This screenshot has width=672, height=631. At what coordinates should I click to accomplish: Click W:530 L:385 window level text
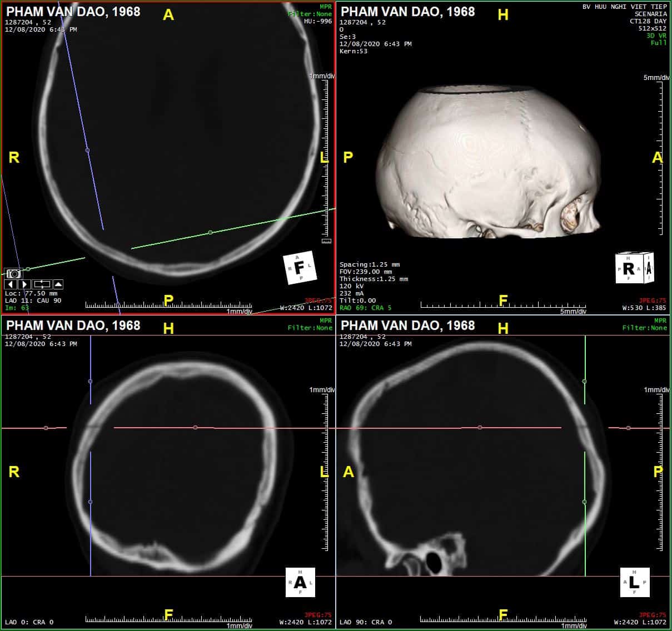[643, 308]
